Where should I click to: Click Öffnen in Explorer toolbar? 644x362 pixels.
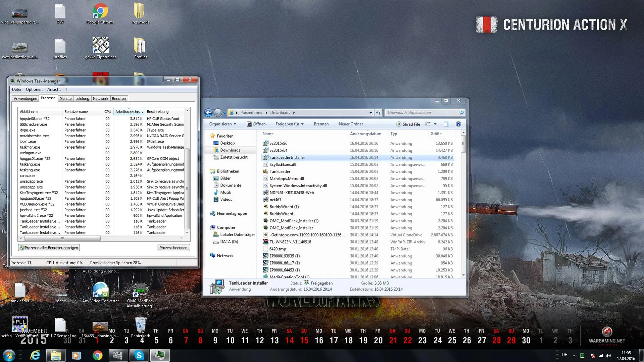click(x=256, y=124)
